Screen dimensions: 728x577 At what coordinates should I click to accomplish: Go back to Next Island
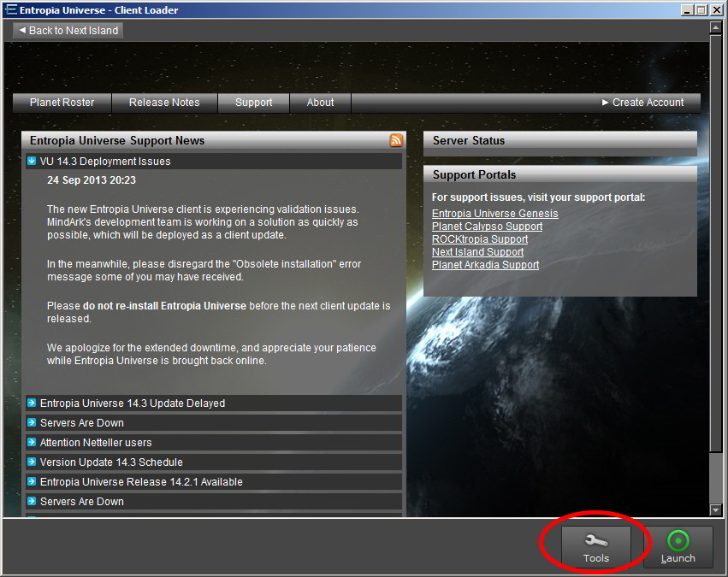[x=68, y=30]
